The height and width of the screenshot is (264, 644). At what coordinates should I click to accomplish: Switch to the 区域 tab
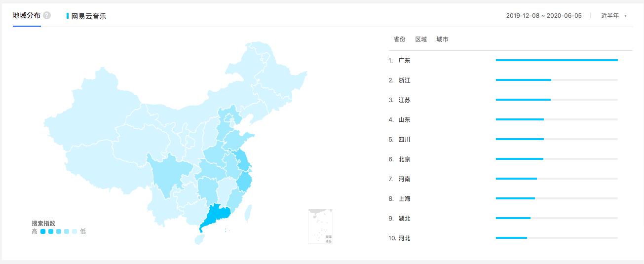point(421,39)
